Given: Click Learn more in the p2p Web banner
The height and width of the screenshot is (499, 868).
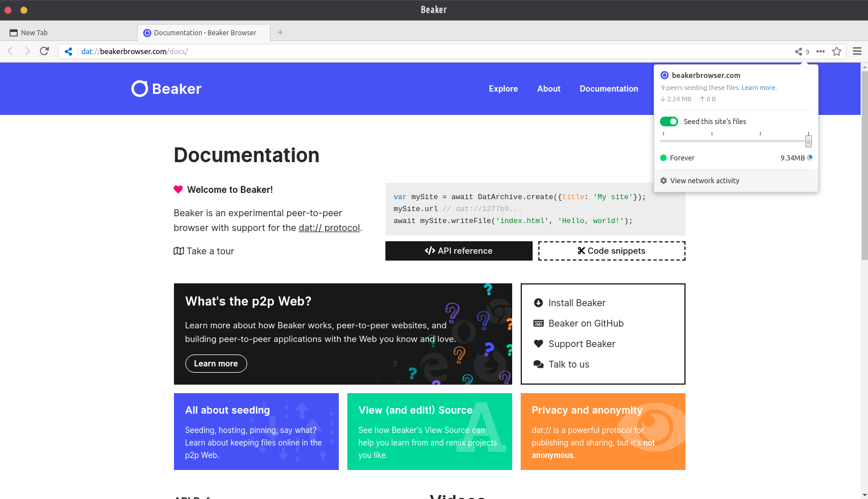Looking at the screenshot, I should [x=216, y=364].
